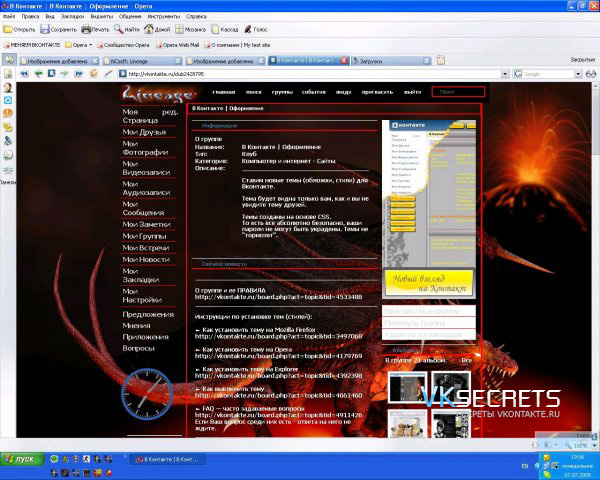Close the NCsoft: Lineage tab with its X
The height and width of the screenshot is (480, 600).
click(178, 61)
